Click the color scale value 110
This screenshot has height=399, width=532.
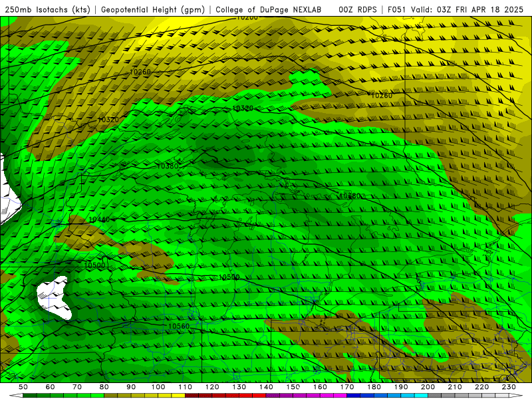pos(185,387)
